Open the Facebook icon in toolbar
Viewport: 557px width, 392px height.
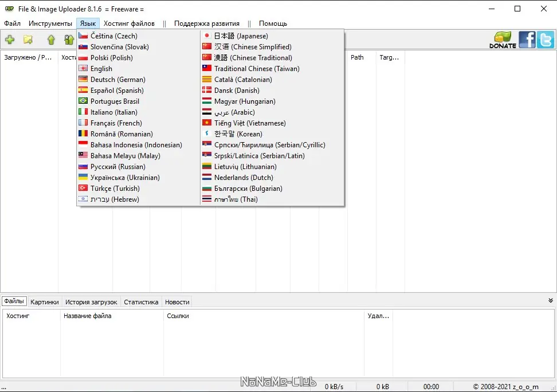coord(527,40)
